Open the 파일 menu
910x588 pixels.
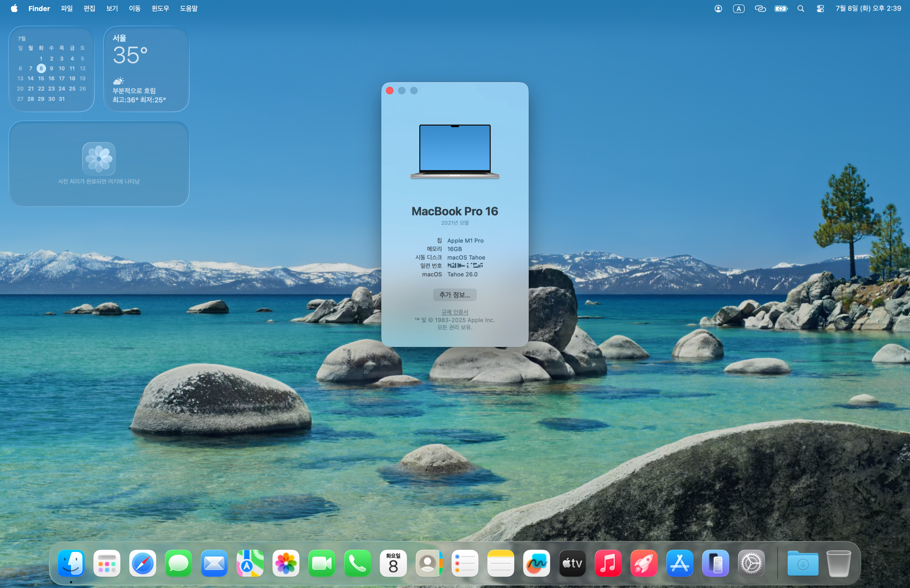66,8
